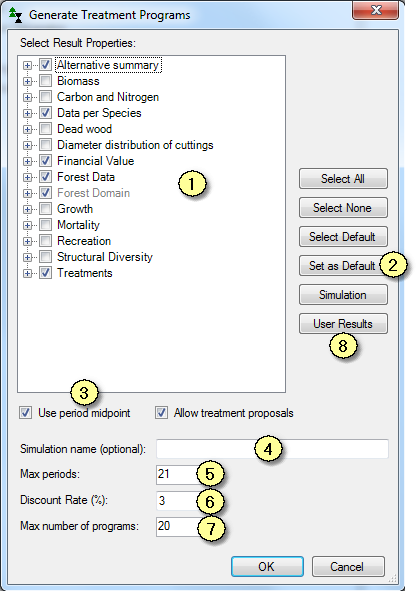Viewport: 416px width, 591px height.
Task: Click the Generate Treatment Programs title icon
Action: 15,15
